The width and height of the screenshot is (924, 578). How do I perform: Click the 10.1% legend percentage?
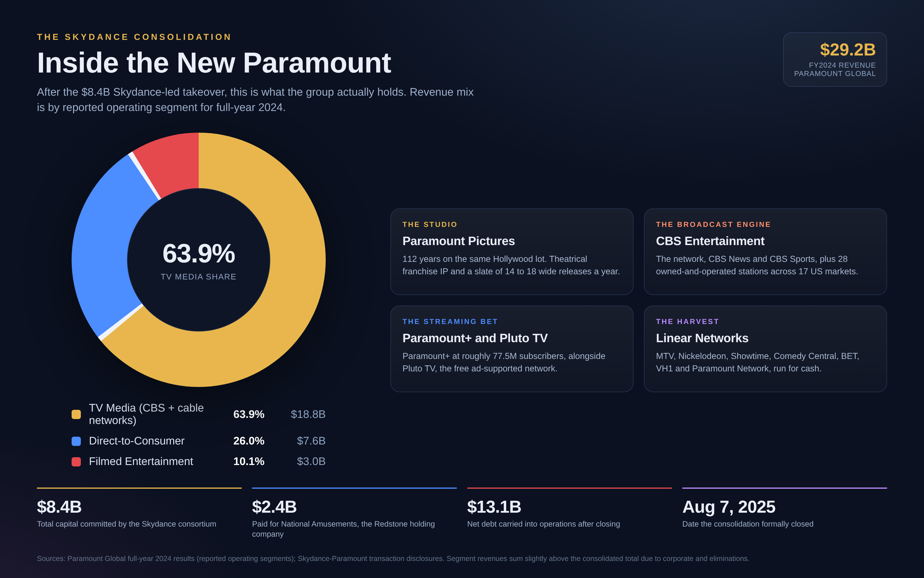[x=249, y=462]
